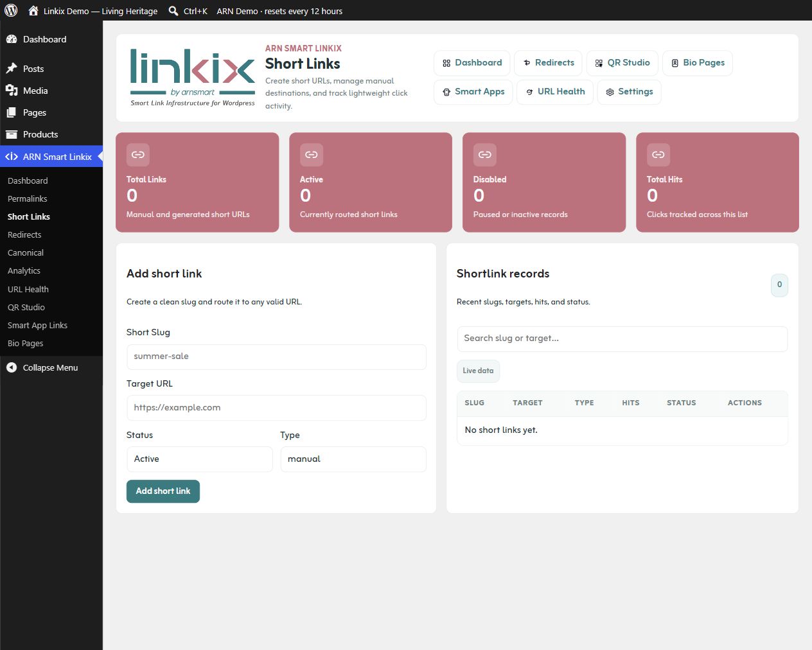Click the Pages icon in sidebar
This screenshot has width=812, height=650.
[x=12, y=112]
